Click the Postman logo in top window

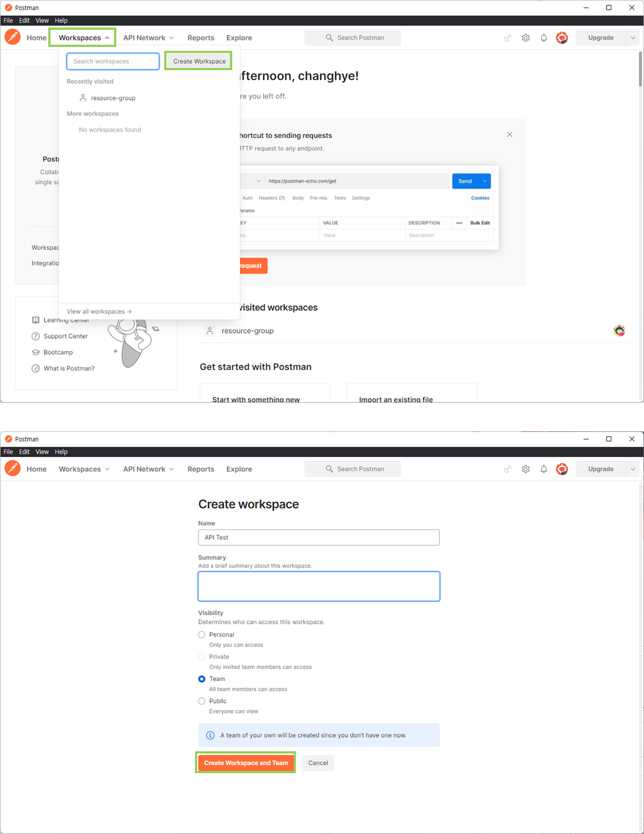[13, 38]
